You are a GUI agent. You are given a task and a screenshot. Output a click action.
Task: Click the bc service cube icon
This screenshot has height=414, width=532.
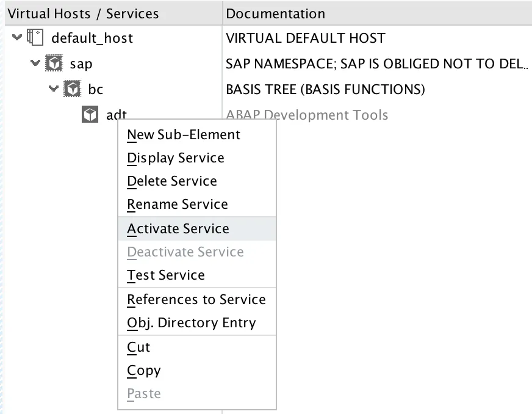pyautogui.click(x=73, y=90)
